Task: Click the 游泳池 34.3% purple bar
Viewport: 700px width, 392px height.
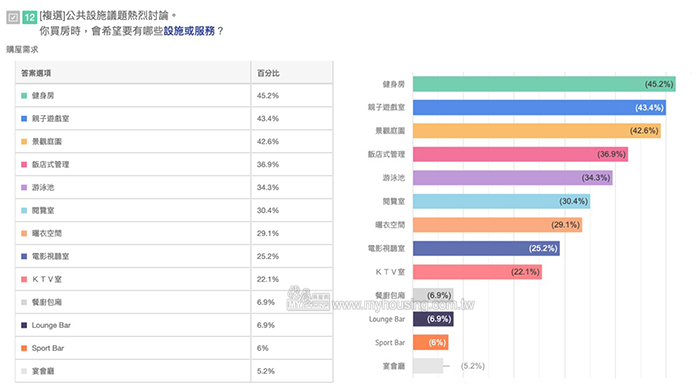Action: coord(512,178)
